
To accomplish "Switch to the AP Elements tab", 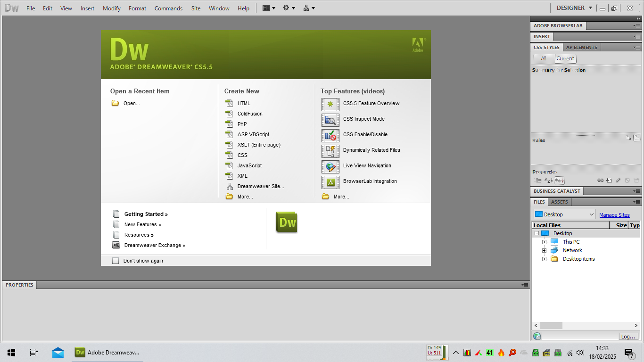I will pyautogui.click(x=582, y=47).
